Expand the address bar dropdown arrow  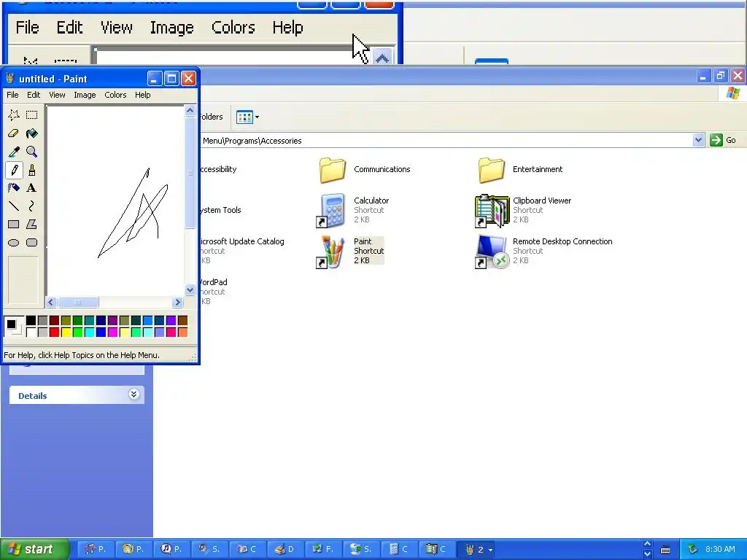pyautogui.click(x=698, y=140)
